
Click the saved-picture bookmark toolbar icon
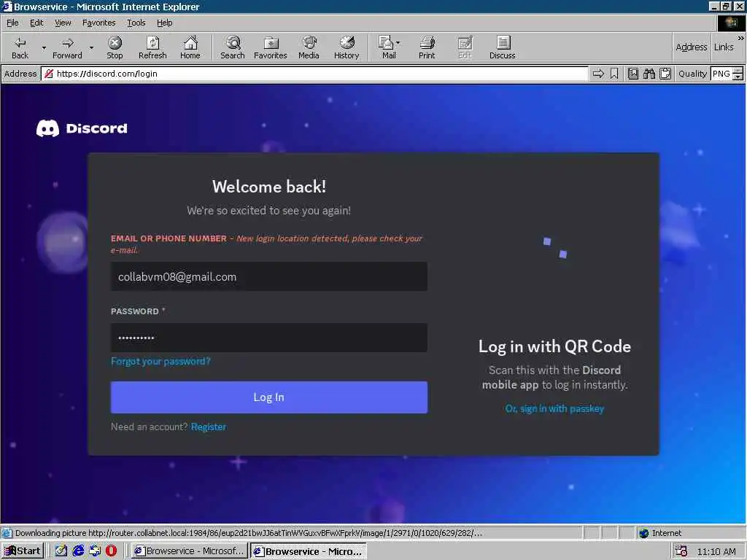pos(632,74)
